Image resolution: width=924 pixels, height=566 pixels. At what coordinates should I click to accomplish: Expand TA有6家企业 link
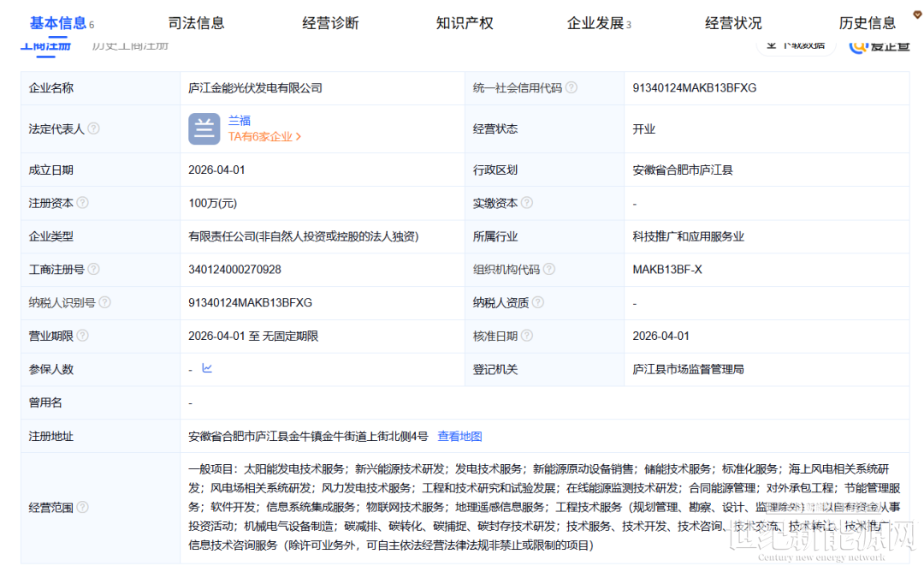click(264, 136)
